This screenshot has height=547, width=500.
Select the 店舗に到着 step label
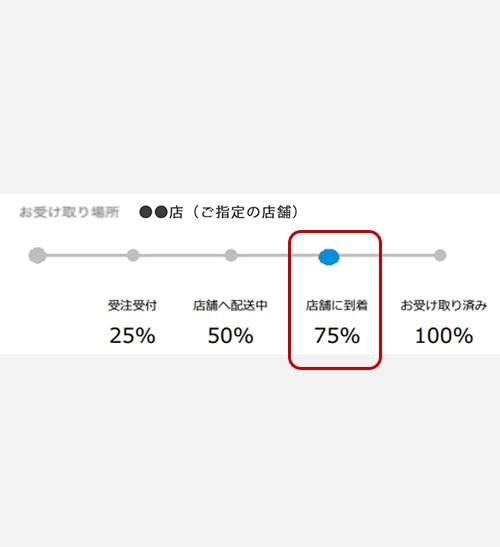pyautogui.click(x=337, y=305)
